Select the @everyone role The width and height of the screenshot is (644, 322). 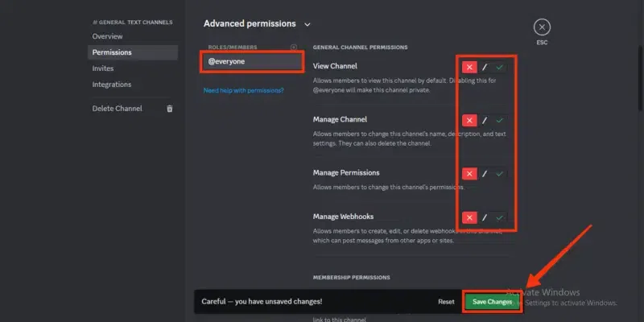(253, 61)
